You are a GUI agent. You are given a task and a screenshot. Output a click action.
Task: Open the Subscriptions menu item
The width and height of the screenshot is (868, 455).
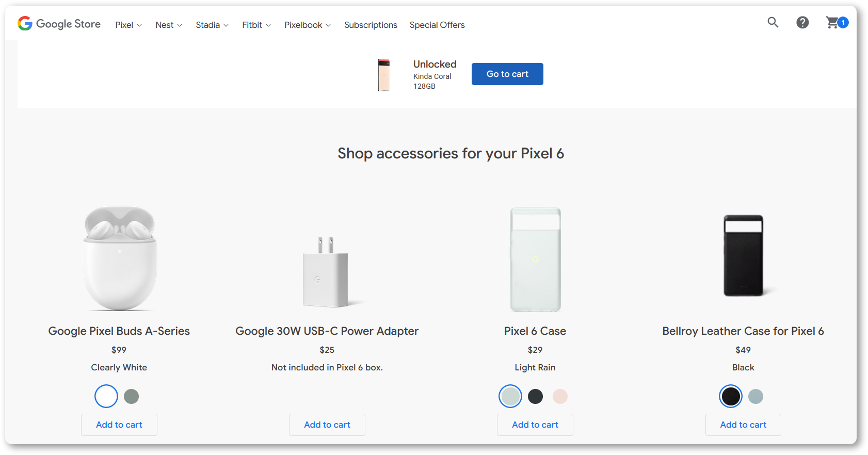coord(371,25)
